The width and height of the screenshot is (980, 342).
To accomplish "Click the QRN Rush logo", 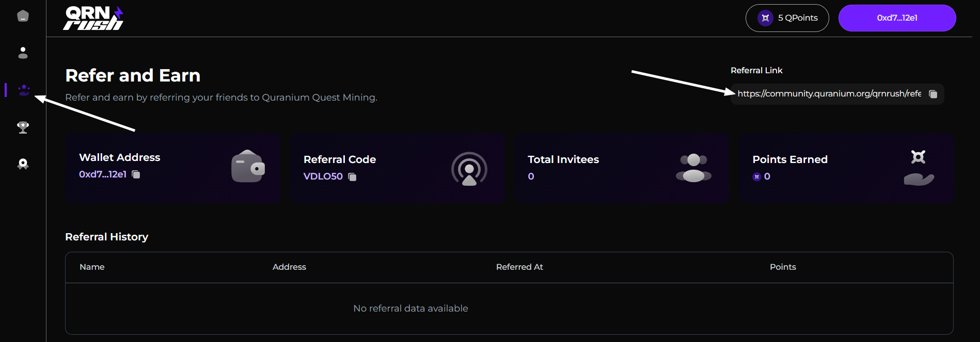I will point(93,18).
